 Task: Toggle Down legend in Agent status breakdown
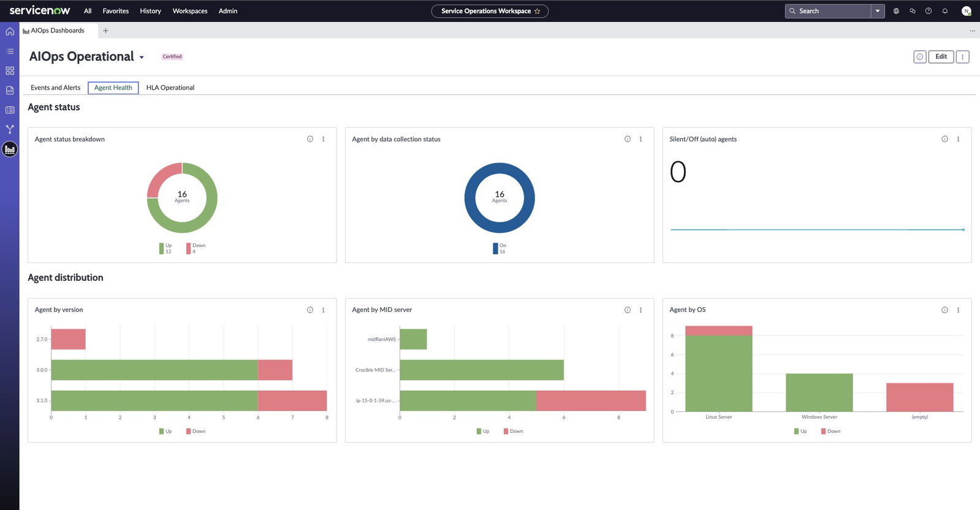pyautogui.click(x=196, y=248)
